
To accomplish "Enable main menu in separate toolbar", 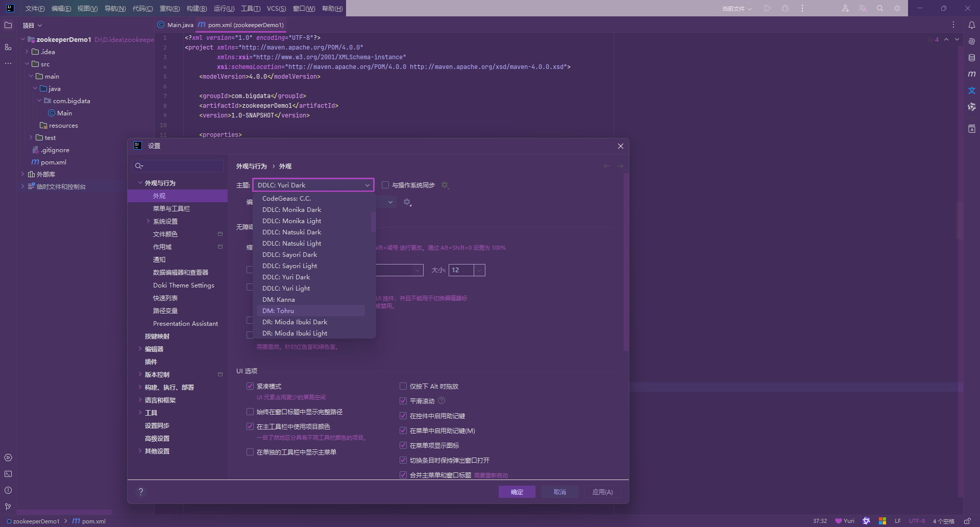I will (250, 452).
